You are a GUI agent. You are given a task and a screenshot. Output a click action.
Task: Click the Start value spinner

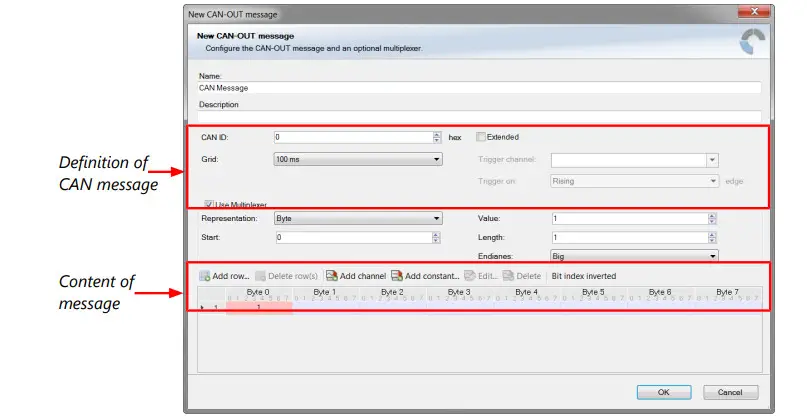click(436, 237)
